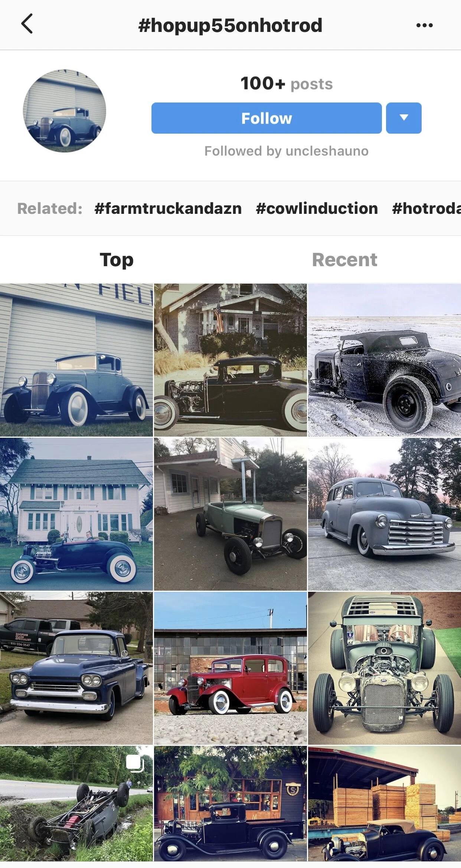Expand the dropdown arrow beside Follow

tap(403, 118)
